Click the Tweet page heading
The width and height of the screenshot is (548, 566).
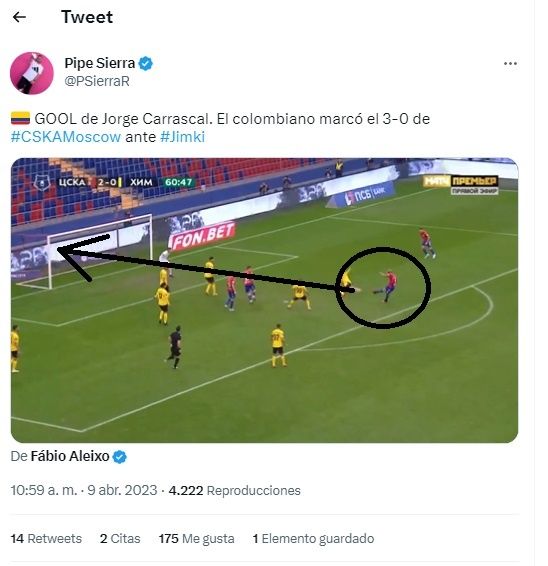point(87,17)
